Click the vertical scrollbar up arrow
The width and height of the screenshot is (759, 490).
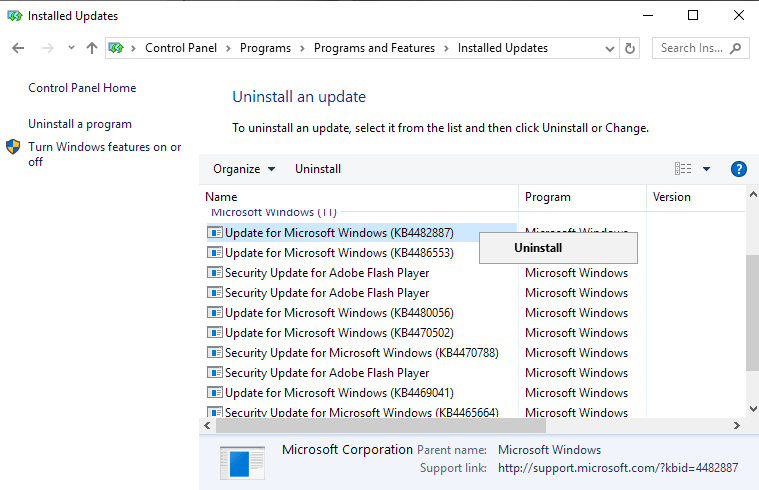pos(753,195)
